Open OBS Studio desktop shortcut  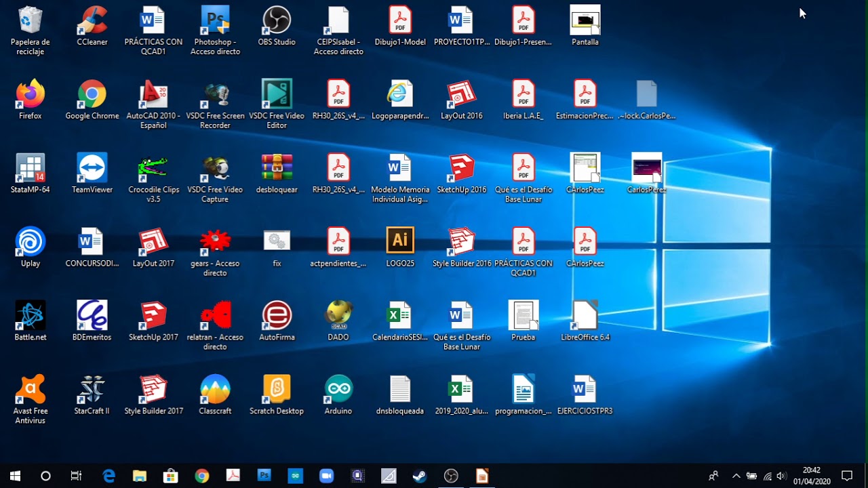point(277,20)
